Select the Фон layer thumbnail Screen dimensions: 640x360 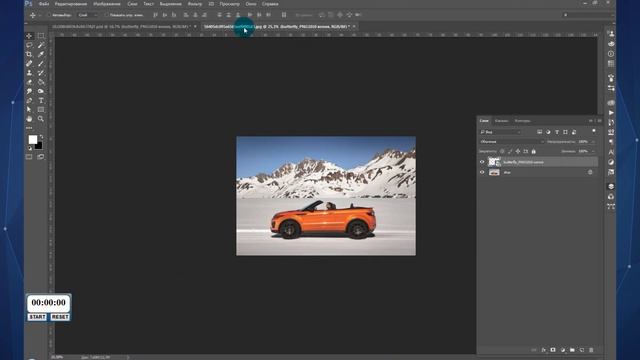[x=494, y=172]
